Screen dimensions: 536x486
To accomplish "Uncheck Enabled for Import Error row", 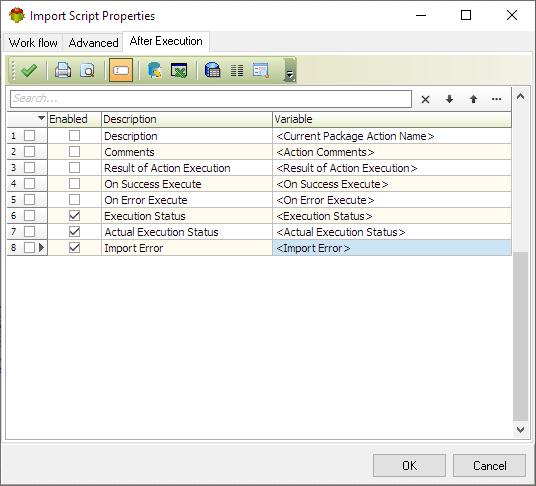I will 75,247.
